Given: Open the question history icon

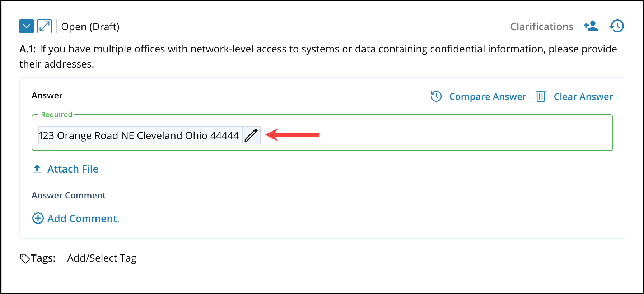Looking at the screenshot, I should [x=616, y=26].
